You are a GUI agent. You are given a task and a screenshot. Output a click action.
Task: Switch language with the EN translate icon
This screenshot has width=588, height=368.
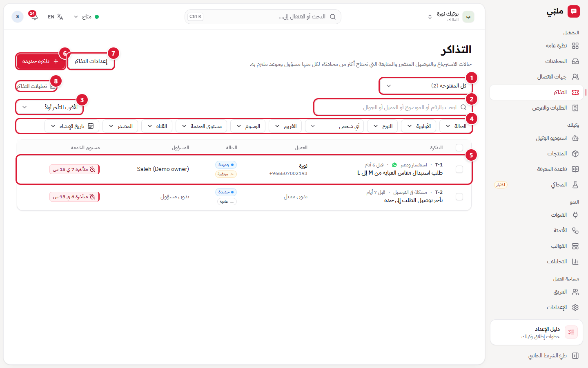pyautogui.click(x=55, y=17)
